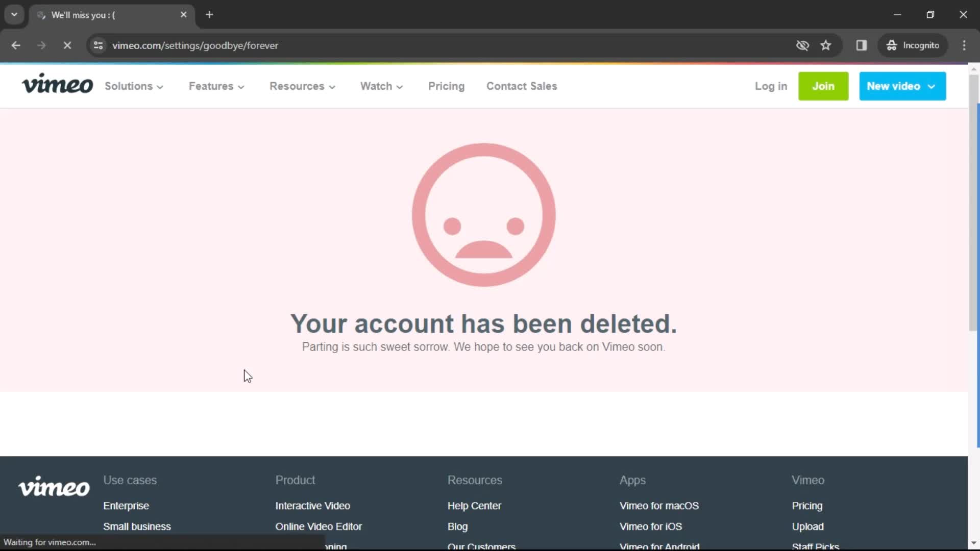Click the Help Center footer link

pyautogui.click(x=475, y=505)
